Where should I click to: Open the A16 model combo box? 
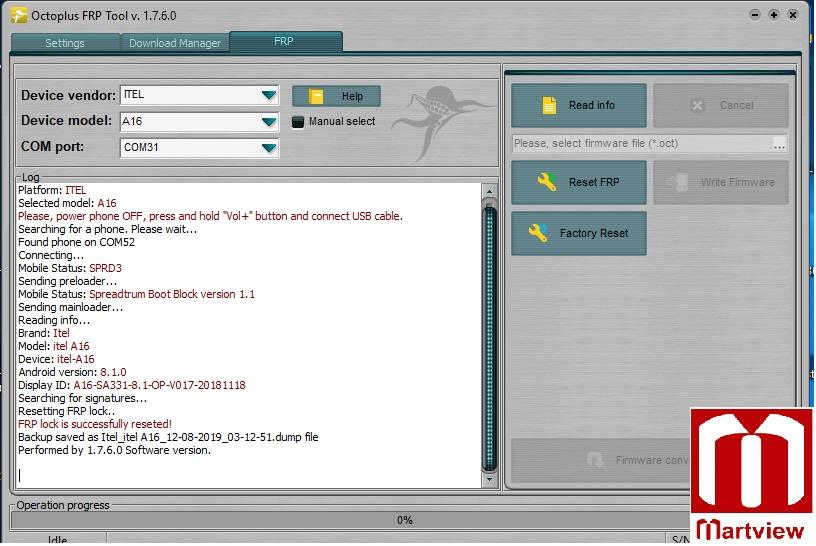pyautogui.click(x=199, y=122)
